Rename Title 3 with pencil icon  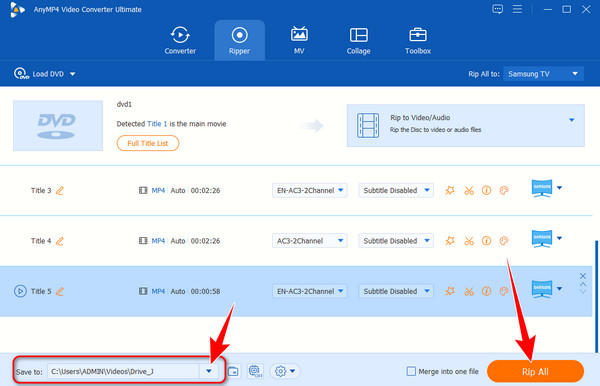click(x=60, y=191)
